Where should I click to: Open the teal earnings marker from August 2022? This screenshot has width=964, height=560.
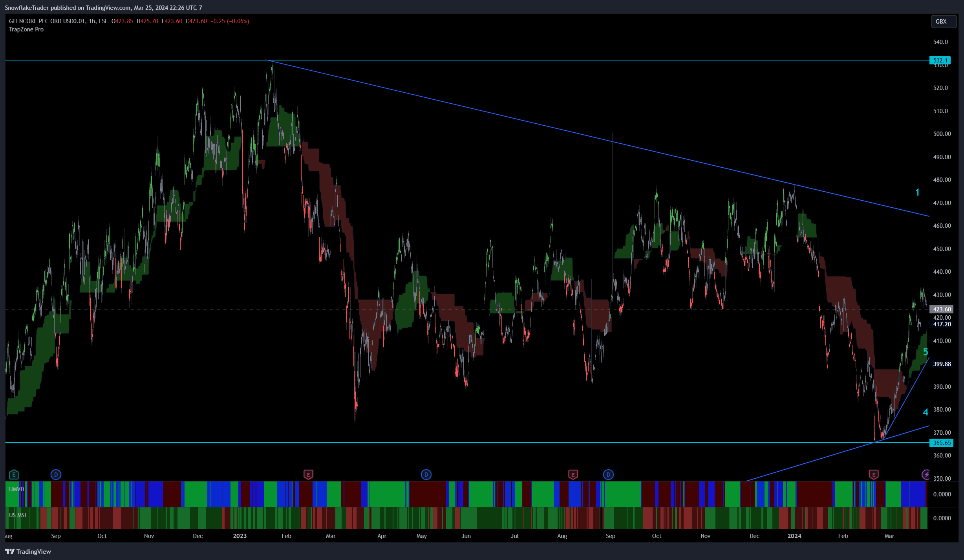[x=14, y=474]
